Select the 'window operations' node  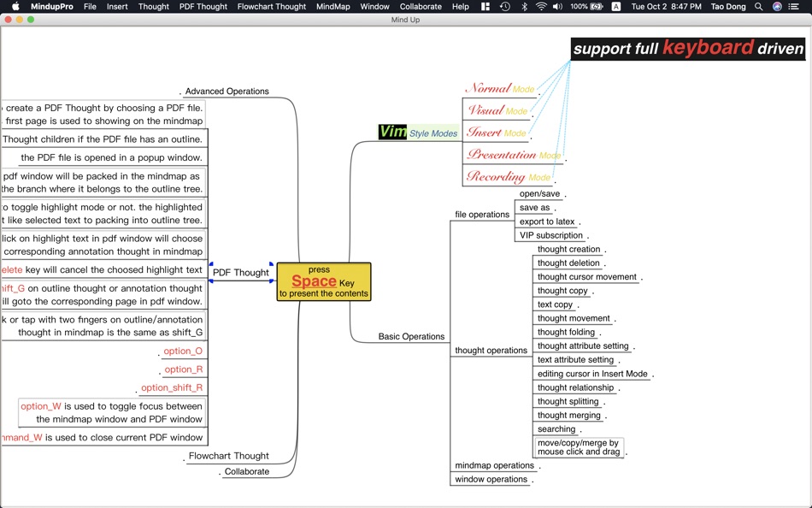click(x=491, y=480)
